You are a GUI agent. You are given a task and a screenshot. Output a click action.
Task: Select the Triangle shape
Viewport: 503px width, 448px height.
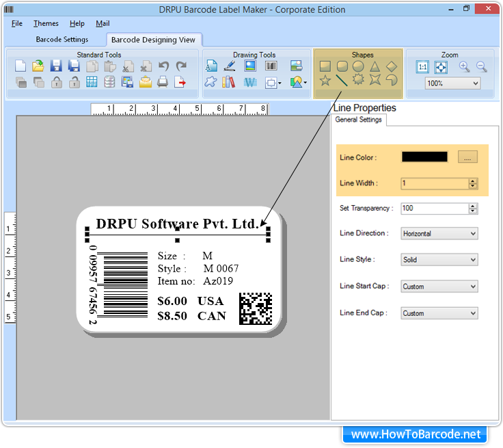(375, 66)
